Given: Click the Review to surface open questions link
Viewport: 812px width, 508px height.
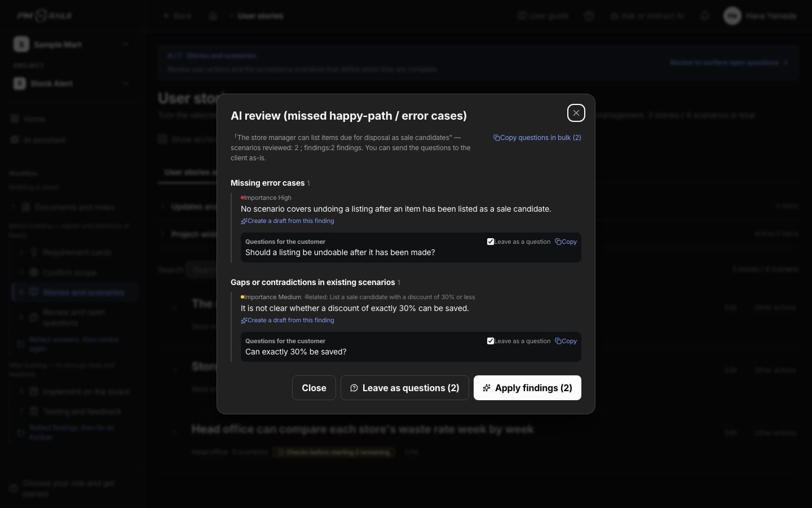Looking at the screenshot, I should click(729, 63).
